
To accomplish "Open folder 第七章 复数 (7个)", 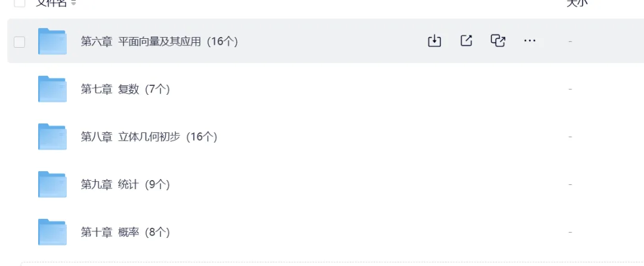I will pyautogui.click(x=125, y=89).
